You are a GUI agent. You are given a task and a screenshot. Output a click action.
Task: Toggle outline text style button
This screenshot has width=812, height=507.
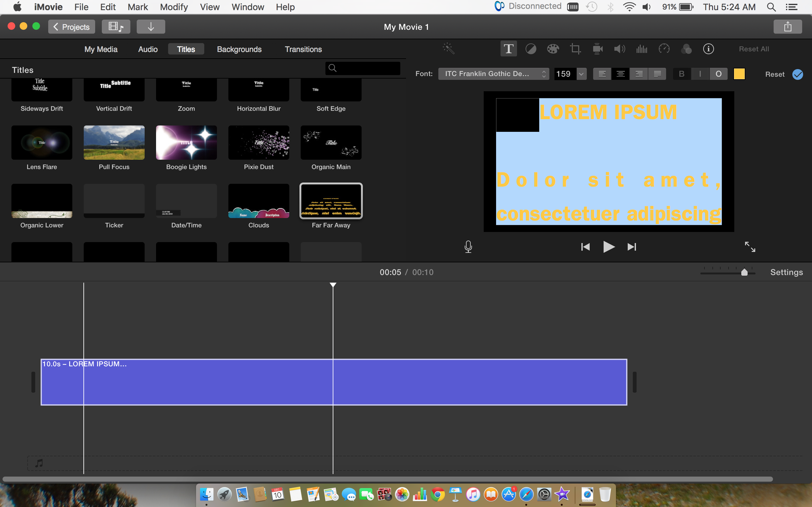click(718, 74)
